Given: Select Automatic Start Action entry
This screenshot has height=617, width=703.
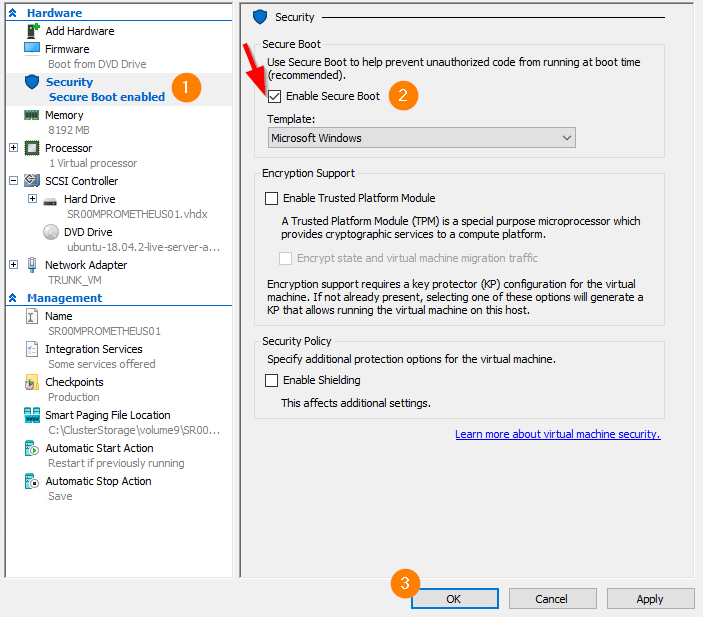Looking at the screenshot, I should click(x=100, y=448).
